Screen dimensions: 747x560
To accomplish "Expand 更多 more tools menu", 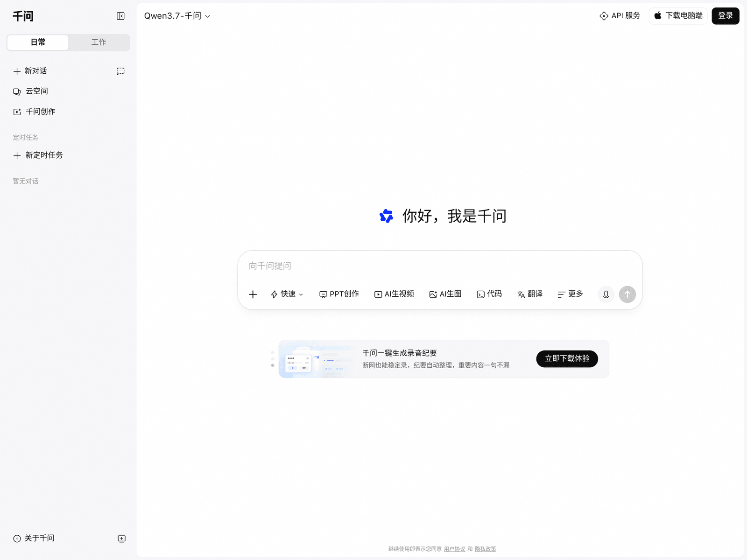I will click(x=571, y=294).
